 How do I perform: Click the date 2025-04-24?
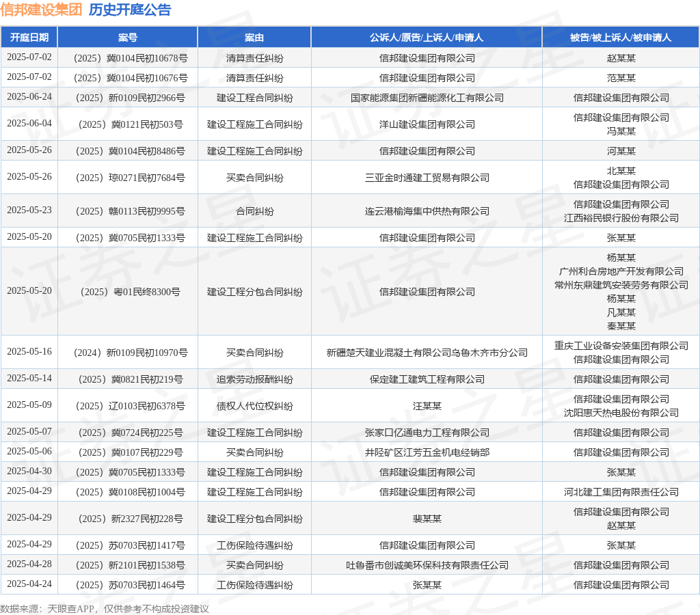[x=29, y=584]
